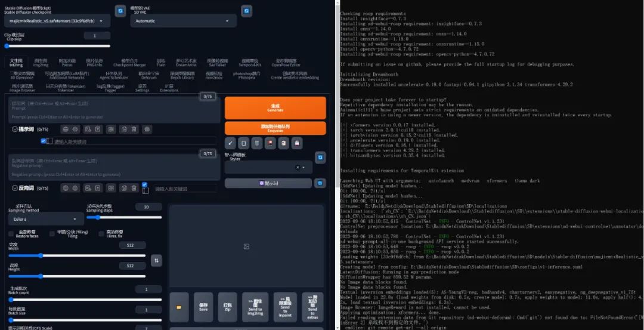This screenshot has width=644, height=330.
Task: Click globe icon in negative prompt toolbar
Action: point(66,188)
